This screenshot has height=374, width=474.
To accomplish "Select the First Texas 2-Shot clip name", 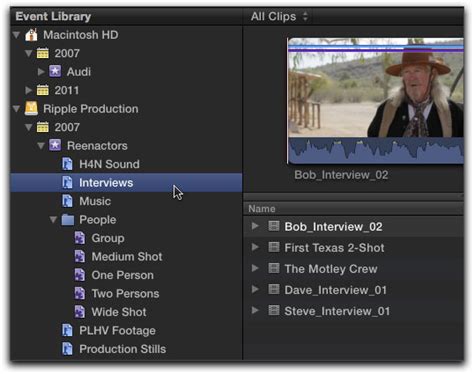I will (334, 248).
